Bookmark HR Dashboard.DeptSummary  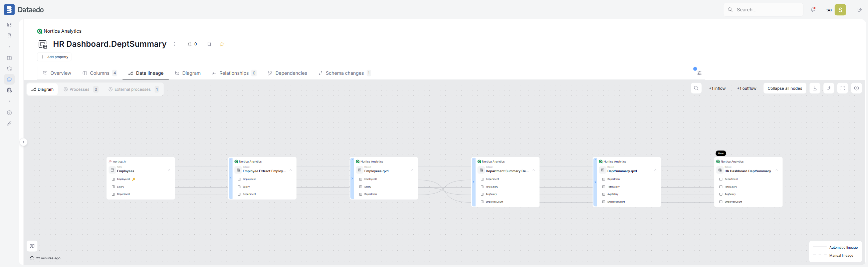[x=209, y=44]
